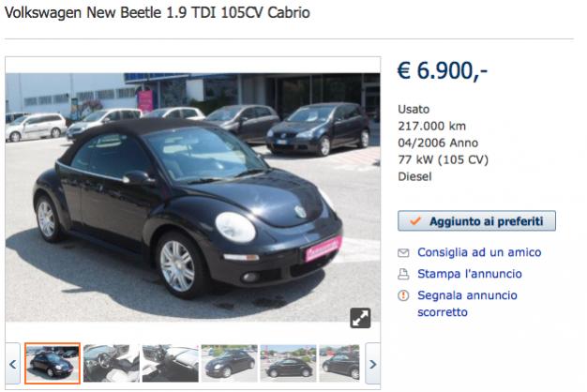Viewport: 587px width, 392px height.
Task: Click the envelope icon for Consiglia
Action: [x=403, y=253]
